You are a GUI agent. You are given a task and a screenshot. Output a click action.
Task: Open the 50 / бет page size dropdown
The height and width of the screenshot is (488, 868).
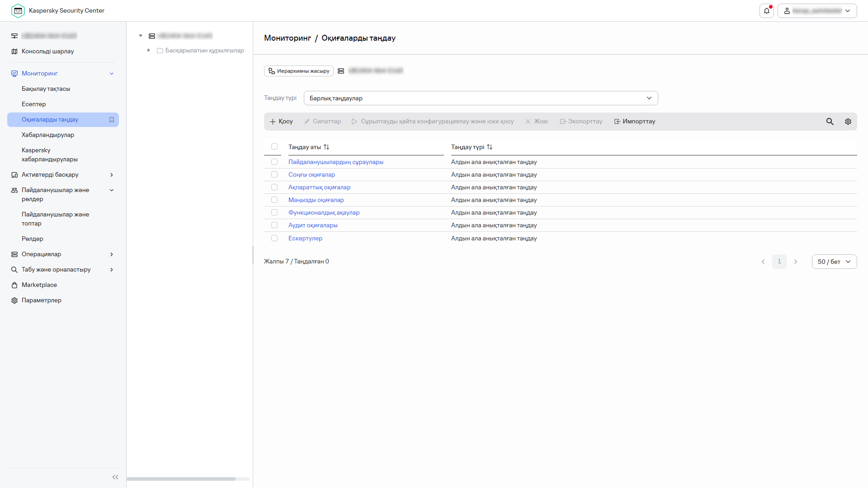[x=834, y=262]
